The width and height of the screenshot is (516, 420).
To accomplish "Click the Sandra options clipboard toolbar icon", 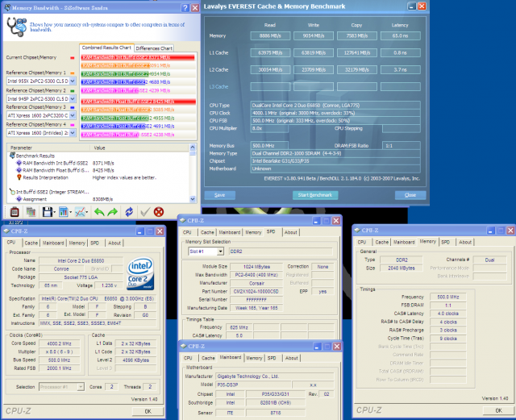I will 15,212.
